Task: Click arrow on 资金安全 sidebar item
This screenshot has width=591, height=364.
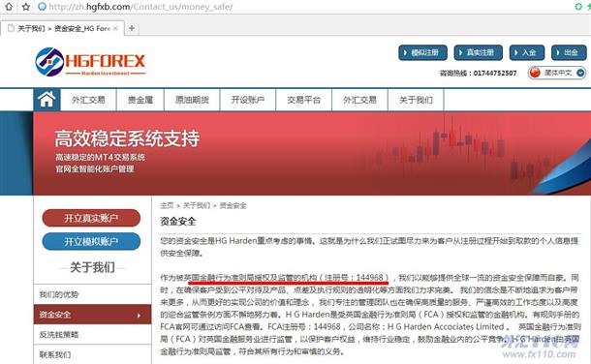Action: pyautogui.click(x=139, y=315)
